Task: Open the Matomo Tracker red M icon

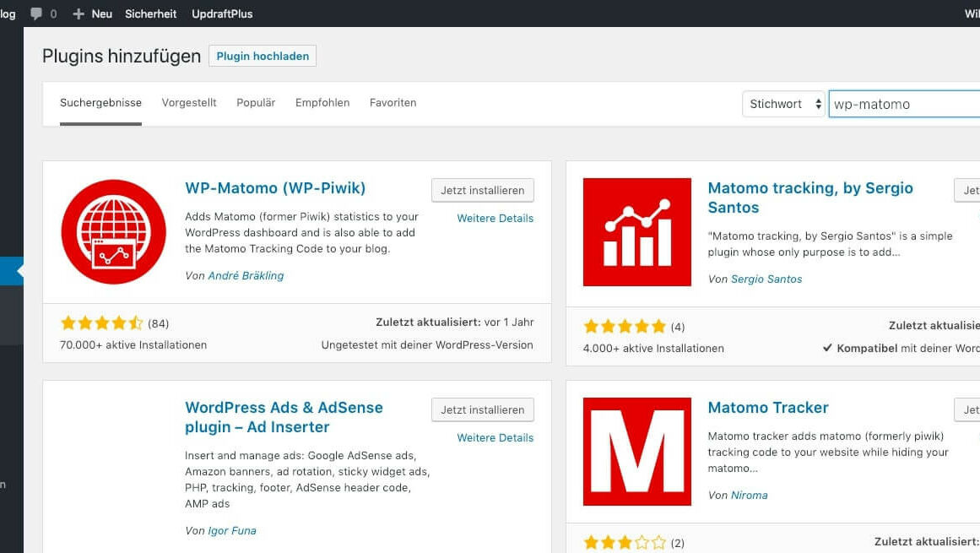Action: coord(637,451)
